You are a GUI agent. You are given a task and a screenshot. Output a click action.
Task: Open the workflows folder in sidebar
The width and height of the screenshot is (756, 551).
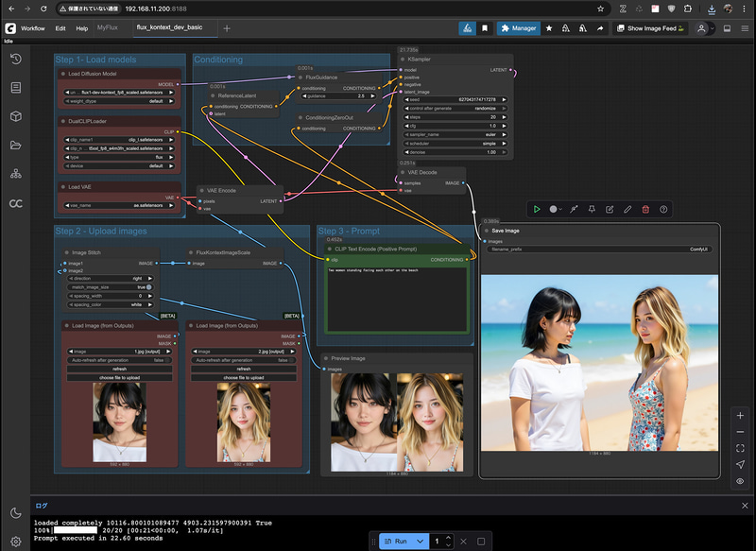pyautogui.click(x=15, y=145)
